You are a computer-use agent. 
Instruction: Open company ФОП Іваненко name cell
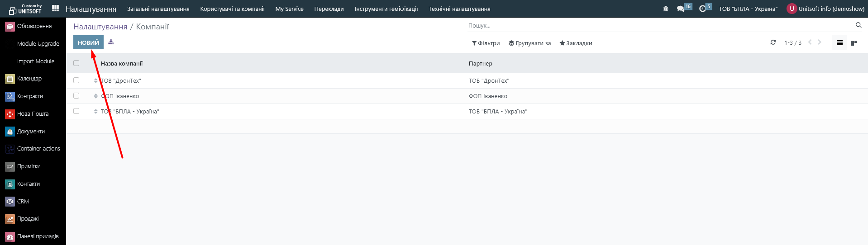[x=120, y=96]
